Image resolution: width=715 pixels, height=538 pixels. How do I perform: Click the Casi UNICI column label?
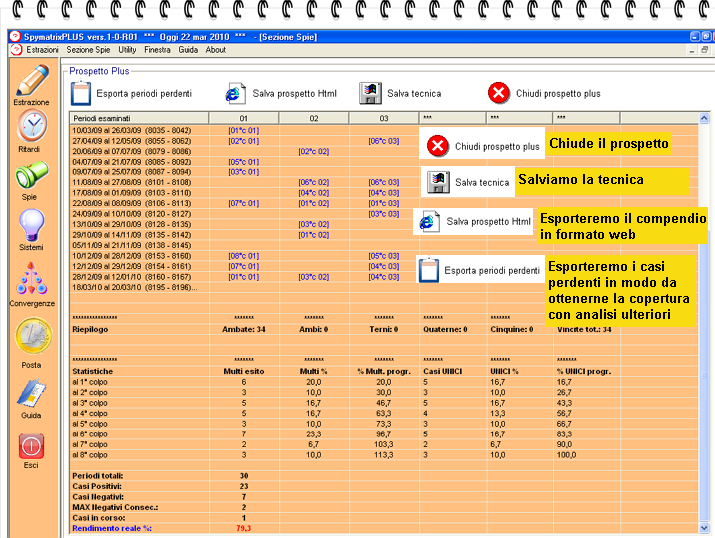442,371
